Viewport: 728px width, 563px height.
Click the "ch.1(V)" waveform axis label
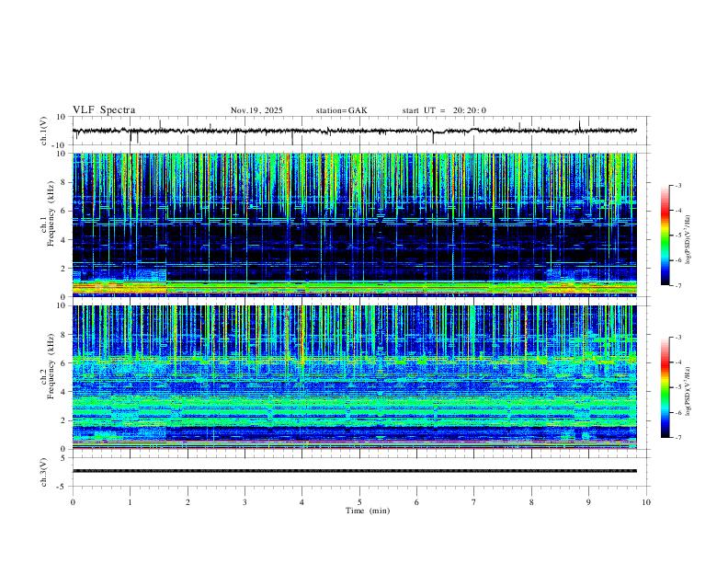coord(44,131)
